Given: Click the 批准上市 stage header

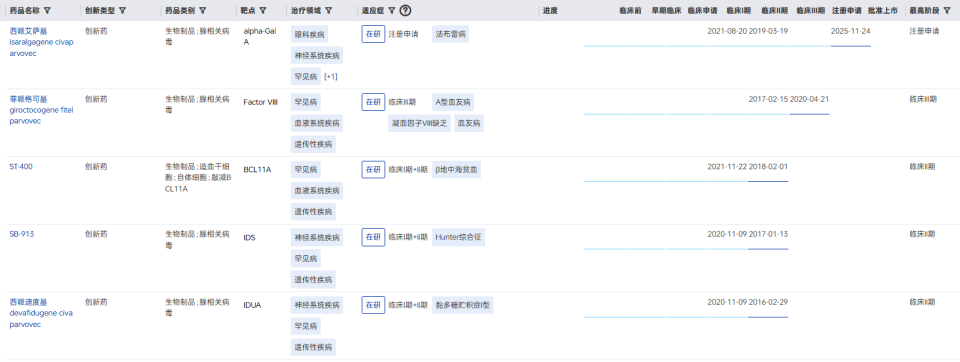Looking at the screenshot, I should [883, 10].
